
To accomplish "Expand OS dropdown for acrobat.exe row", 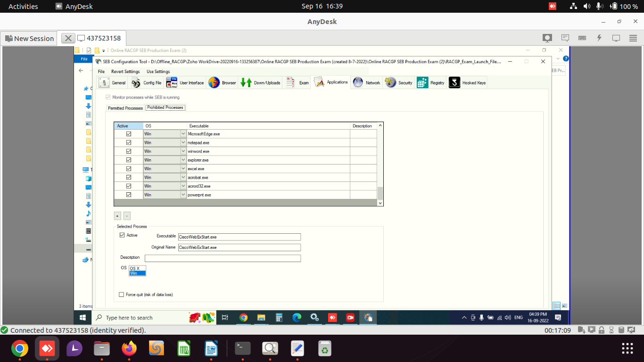I will tap(183, 177).
